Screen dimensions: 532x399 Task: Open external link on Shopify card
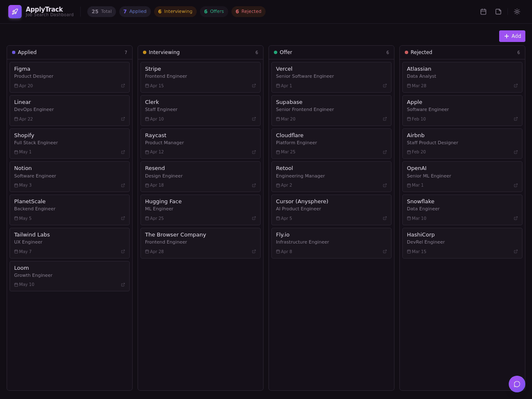click(123, 152)
